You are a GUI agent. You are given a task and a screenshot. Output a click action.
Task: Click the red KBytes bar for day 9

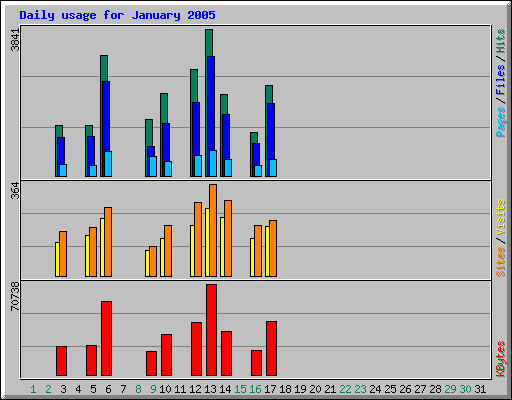pos(151,363)
